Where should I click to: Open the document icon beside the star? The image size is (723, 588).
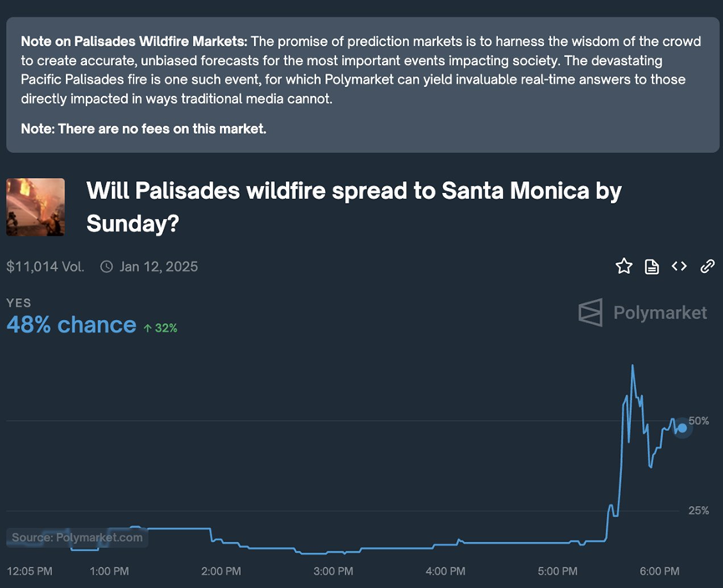click(x=652, y=266)
